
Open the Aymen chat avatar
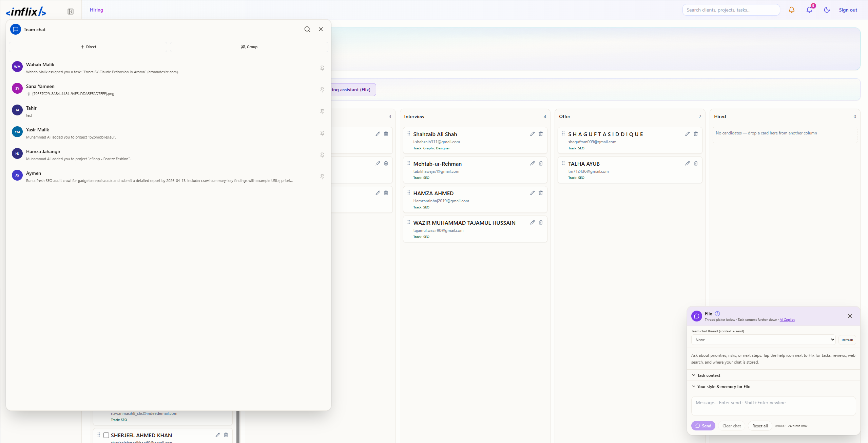17,175
